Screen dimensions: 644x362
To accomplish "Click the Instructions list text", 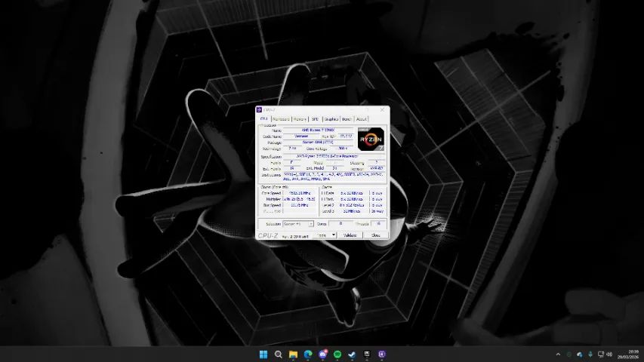I will pyautogui.click(x=334, y=177).
